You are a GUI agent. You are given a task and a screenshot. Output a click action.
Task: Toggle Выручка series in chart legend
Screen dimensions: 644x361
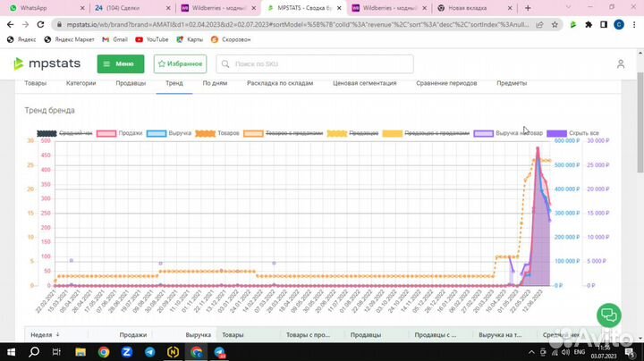(x=169, y=133)
